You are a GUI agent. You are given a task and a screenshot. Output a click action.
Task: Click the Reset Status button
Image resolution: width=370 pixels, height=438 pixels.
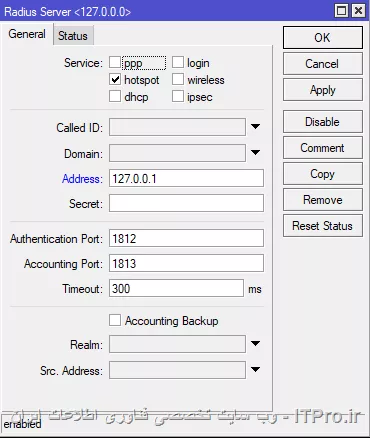(x=323, y=226)
